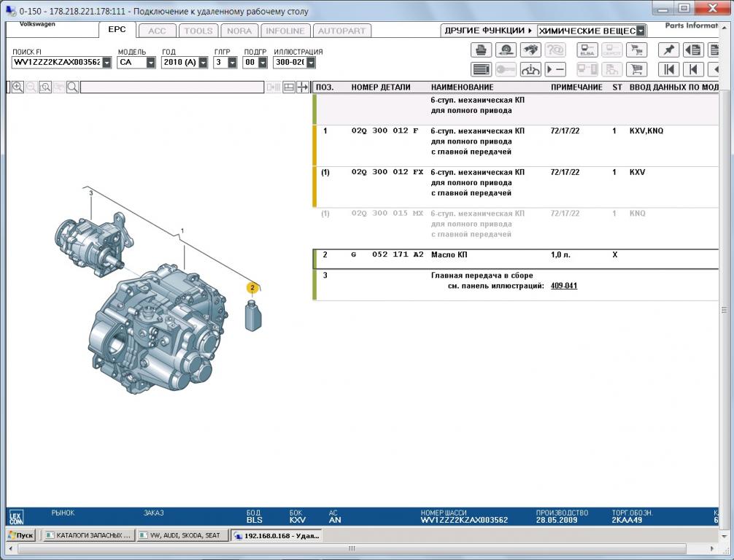Open the binoculars search tool

530,50
